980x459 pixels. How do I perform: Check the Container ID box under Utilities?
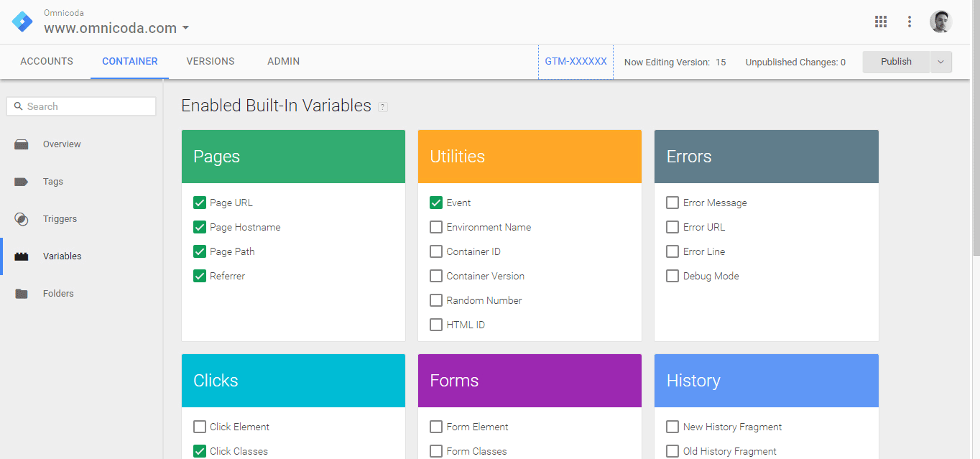click(x=436, y=251)
